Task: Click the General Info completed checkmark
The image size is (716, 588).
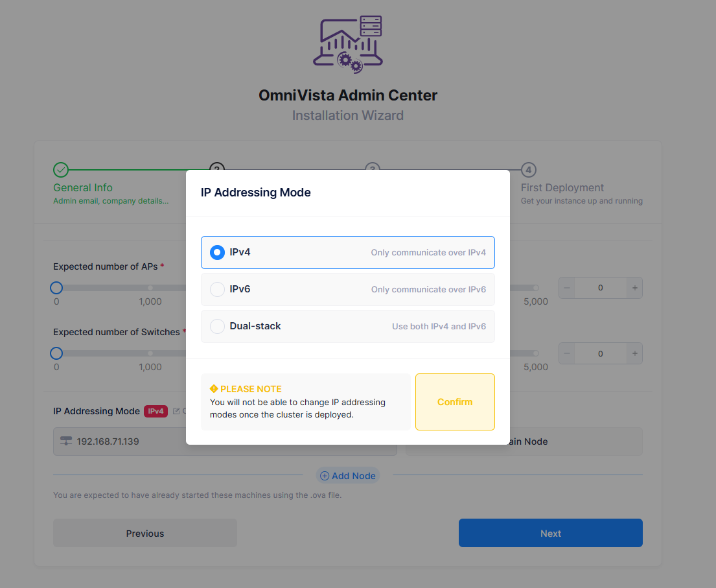Action: tap(61, 170)
